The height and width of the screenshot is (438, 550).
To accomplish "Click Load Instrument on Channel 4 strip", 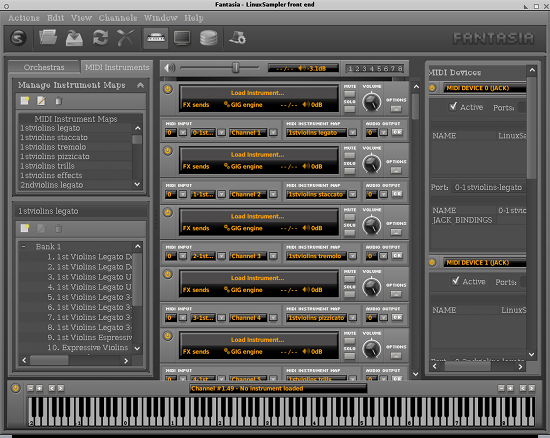I will tap(257, 278).
